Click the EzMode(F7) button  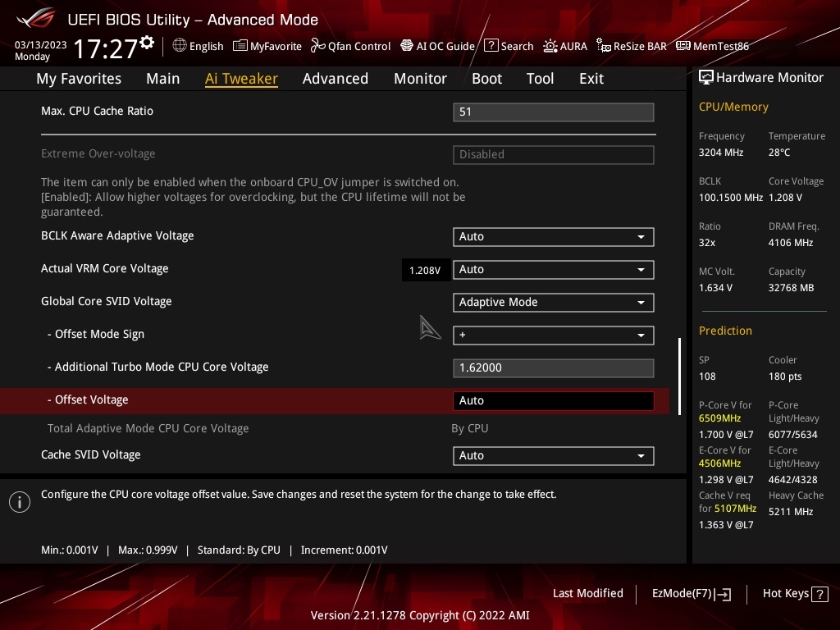pos(691,593)
